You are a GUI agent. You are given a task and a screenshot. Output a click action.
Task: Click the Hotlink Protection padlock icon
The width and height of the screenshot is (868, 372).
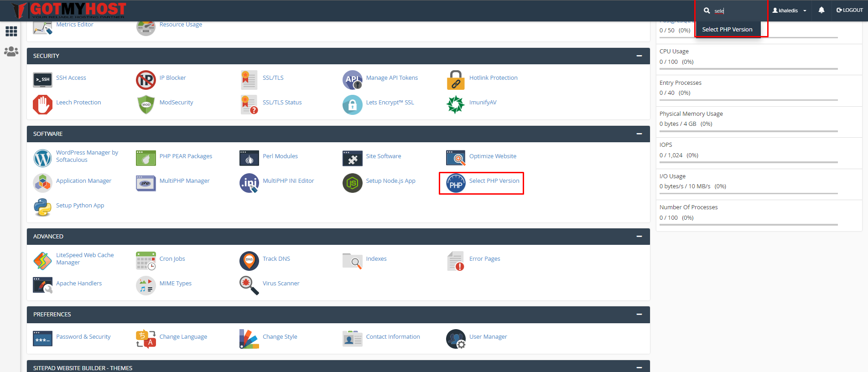455,80
